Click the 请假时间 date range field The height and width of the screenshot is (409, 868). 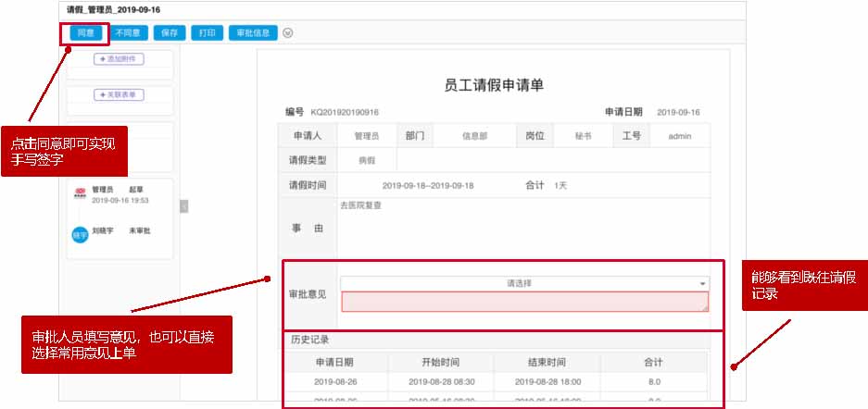(x=427, y=185)
